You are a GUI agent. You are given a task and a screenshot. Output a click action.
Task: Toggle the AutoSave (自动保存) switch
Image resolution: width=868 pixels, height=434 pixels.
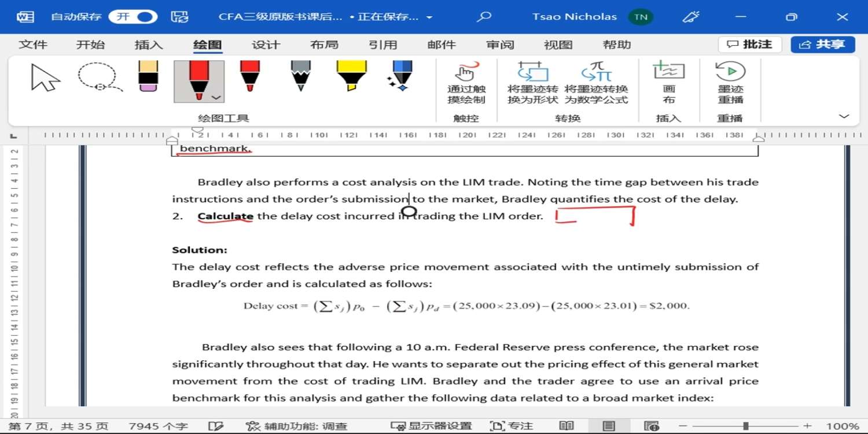click(133, 17)
